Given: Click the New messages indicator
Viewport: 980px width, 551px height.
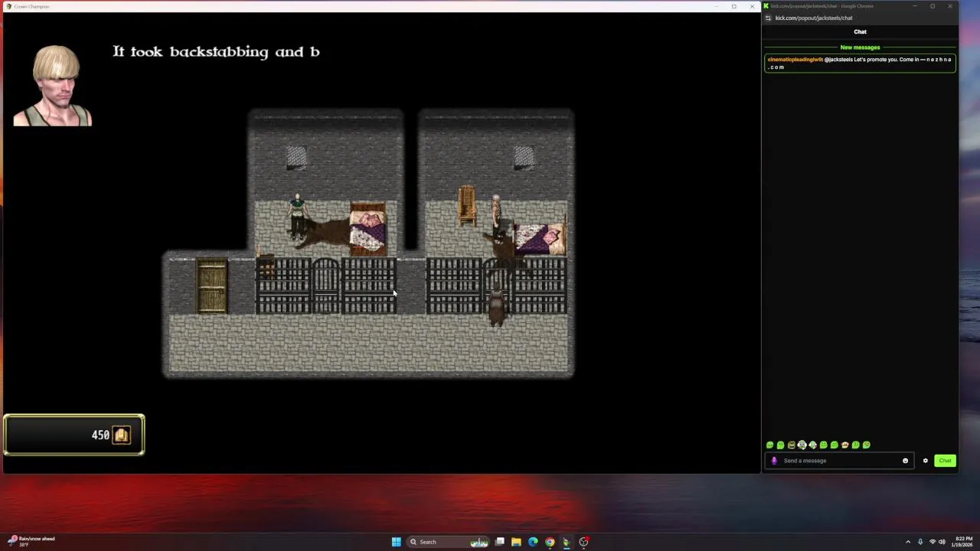Looking at the screenshot, I should (860, 47).
